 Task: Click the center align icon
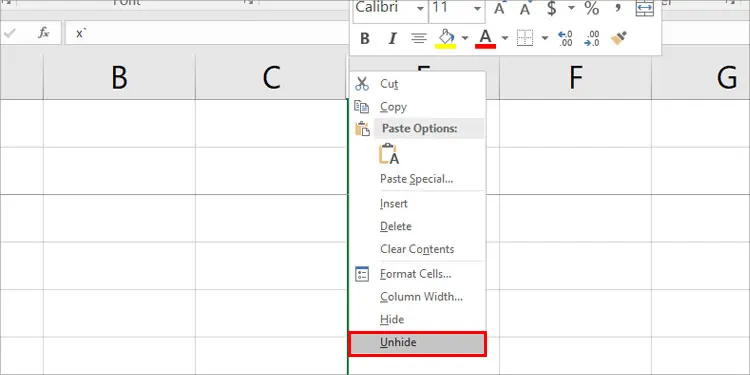[419, 39]
